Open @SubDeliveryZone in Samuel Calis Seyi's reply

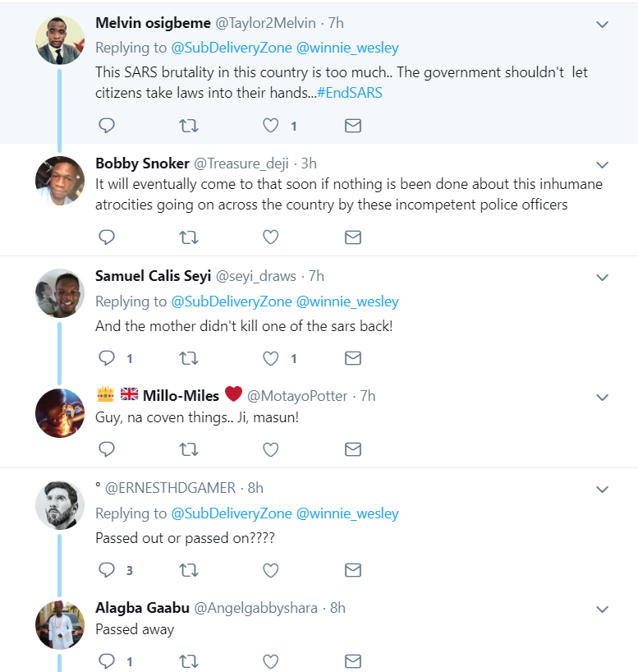coord(231,301)
